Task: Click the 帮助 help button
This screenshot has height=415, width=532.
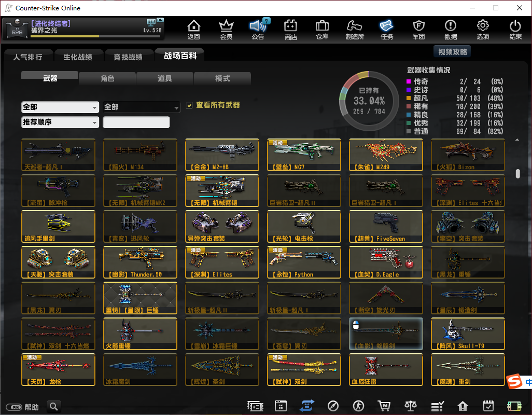Action: coord(23,407)
